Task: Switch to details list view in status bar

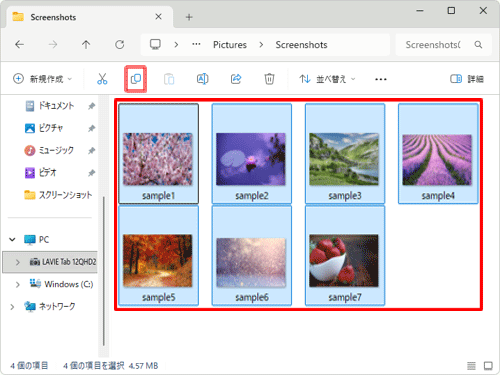Action: [x=471, y=366]
